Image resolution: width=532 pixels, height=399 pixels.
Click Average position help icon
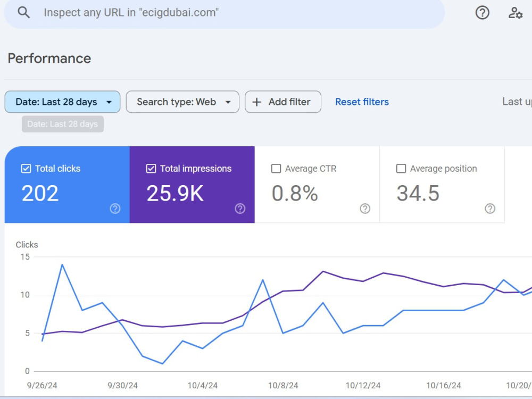tap(490, 209)
